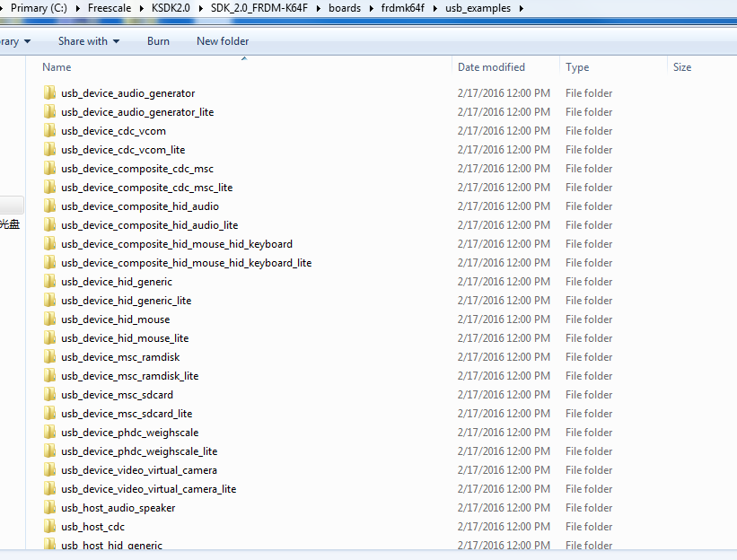
Task: Click folder icon of usb_device_hid_mouse
Action: [x=49, y=319]
